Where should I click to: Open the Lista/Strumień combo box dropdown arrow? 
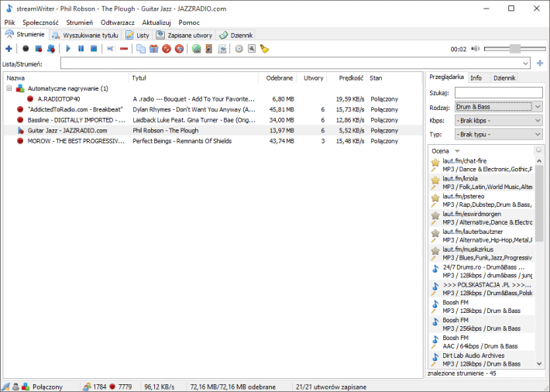click(x=525, y=64)
